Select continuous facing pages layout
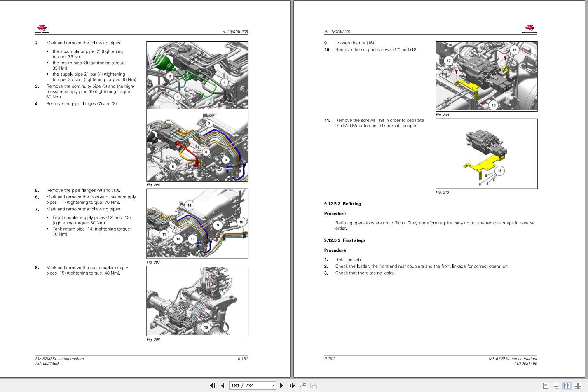588x392 pixels. (578, 386)
